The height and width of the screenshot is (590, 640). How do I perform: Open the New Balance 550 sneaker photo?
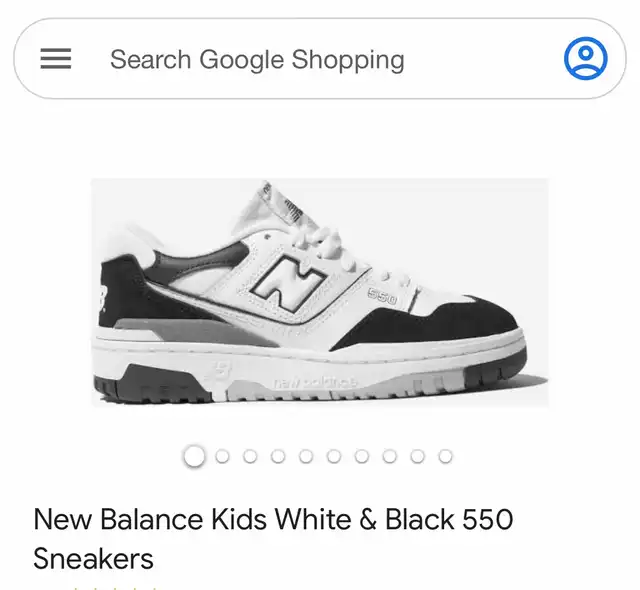320,292
